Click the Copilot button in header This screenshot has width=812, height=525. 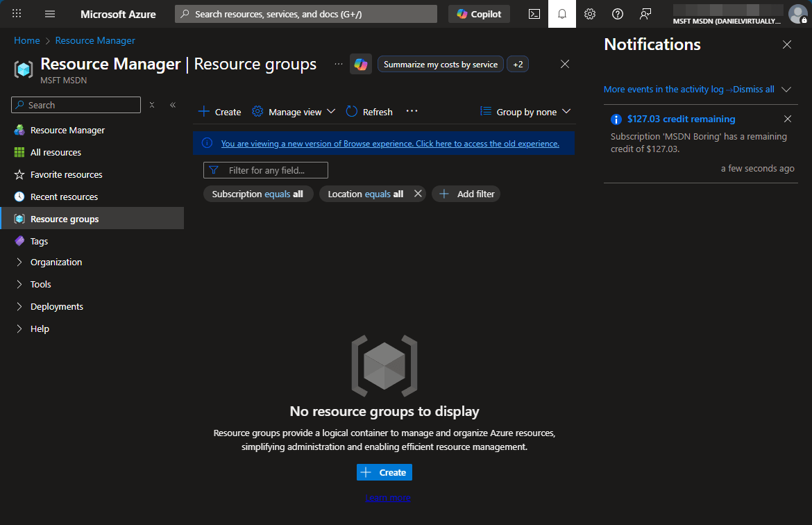(x=479, y=14)
